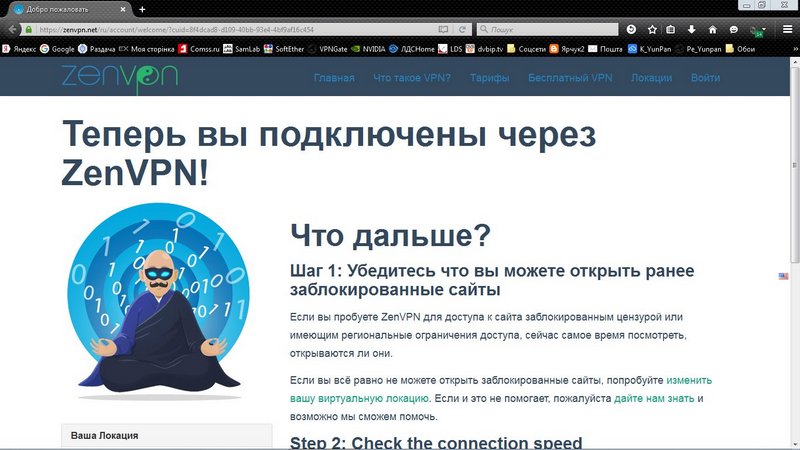
Task: Open the Локации menu item
Action: point(652,78)
